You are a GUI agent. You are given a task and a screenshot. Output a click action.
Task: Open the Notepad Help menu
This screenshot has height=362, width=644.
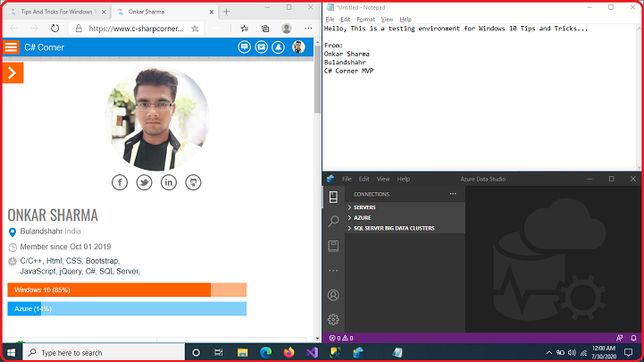pyautogui.click(x=406, y=20)
